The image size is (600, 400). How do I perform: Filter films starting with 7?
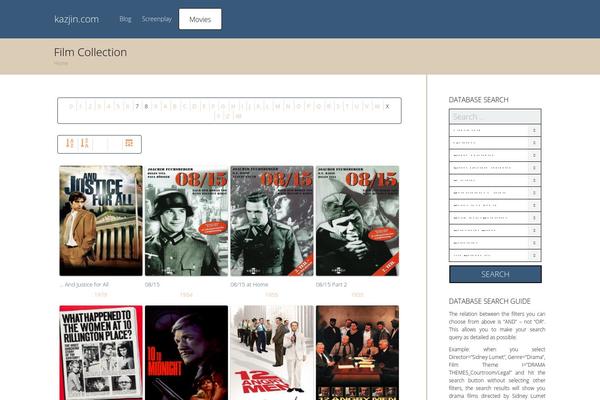tap(137, 106)
